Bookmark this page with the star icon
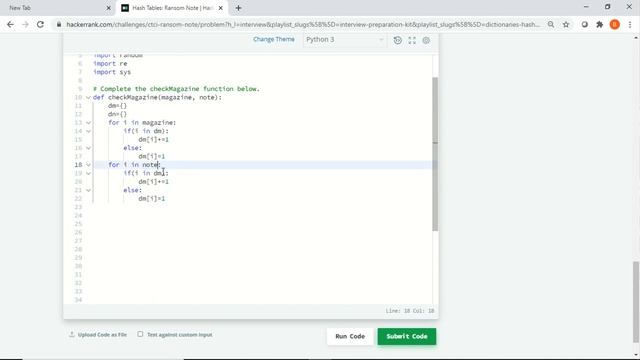Image resolution: width=640 pixels, height=360 pixels. click(x=566, y=24)
